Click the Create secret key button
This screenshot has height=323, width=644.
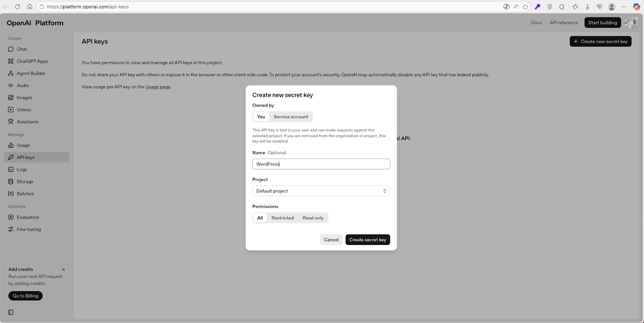(x=367, y=240)
